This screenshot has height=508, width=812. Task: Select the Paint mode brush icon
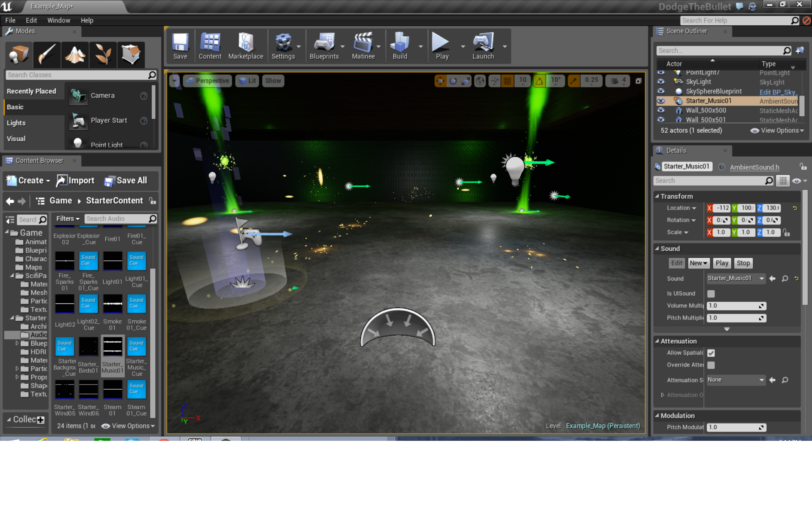tap(47, 55)
